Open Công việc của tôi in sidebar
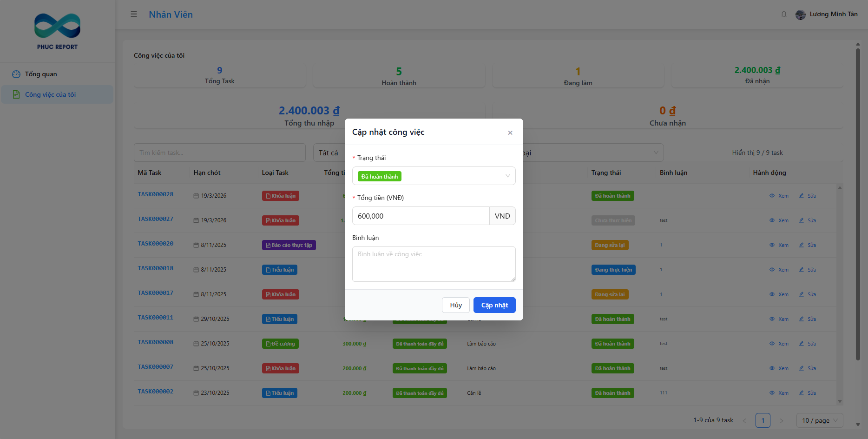Screen dimensions: 868x439 pyautogui.click(x=57, y=94)
